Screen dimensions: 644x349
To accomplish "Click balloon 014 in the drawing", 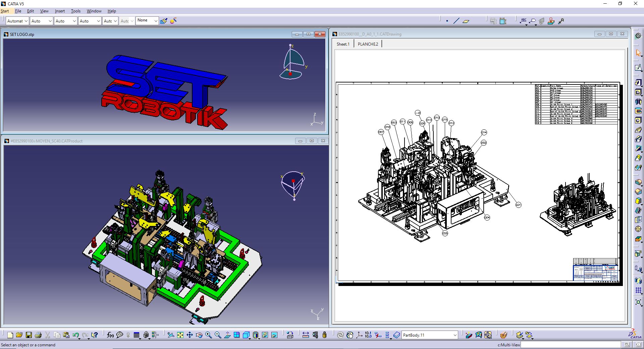I will [484, 132].
